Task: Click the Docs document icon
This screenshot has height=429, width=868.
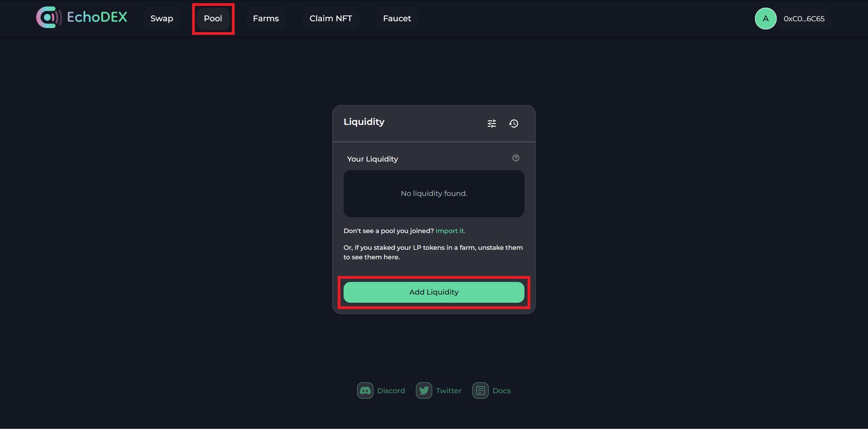Action: [480, 391]
